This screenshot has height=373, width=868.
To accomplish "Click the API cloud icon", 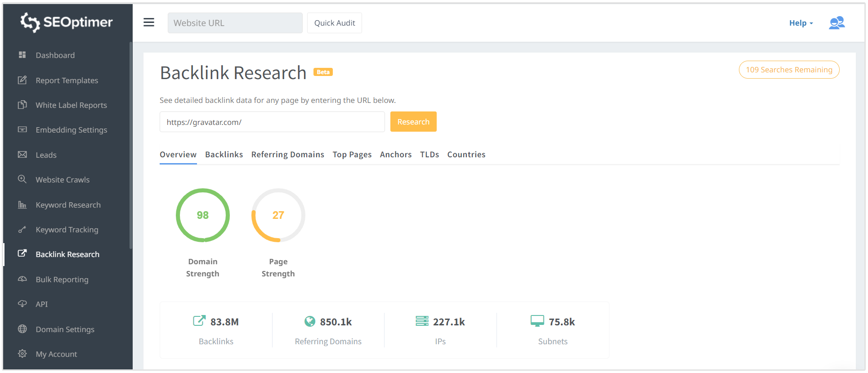I will click(x=22, y=304).
